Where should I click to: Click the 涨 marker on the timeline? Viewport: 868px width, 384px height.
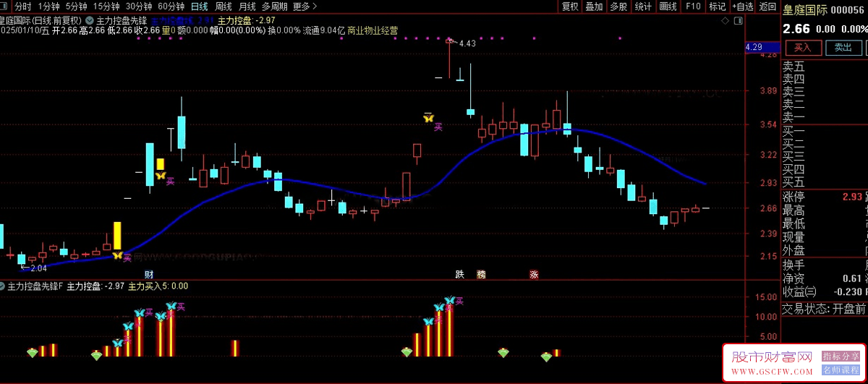(x=534, y=274)
